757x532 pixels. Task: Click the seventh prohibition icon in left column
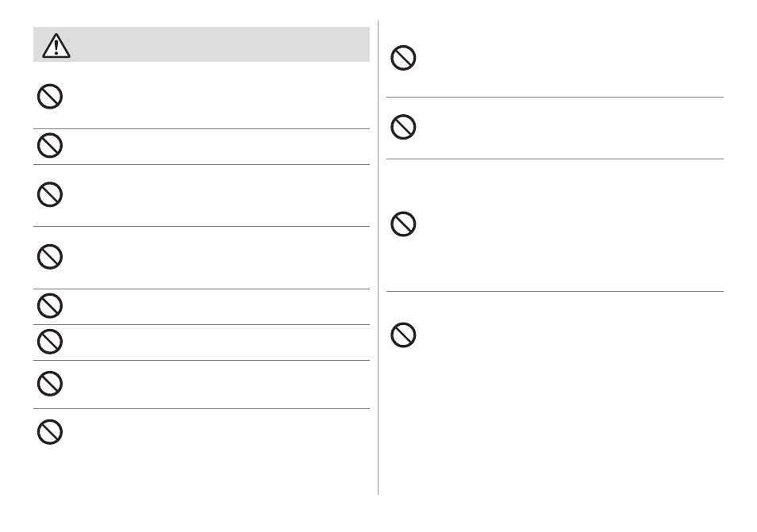50,384
